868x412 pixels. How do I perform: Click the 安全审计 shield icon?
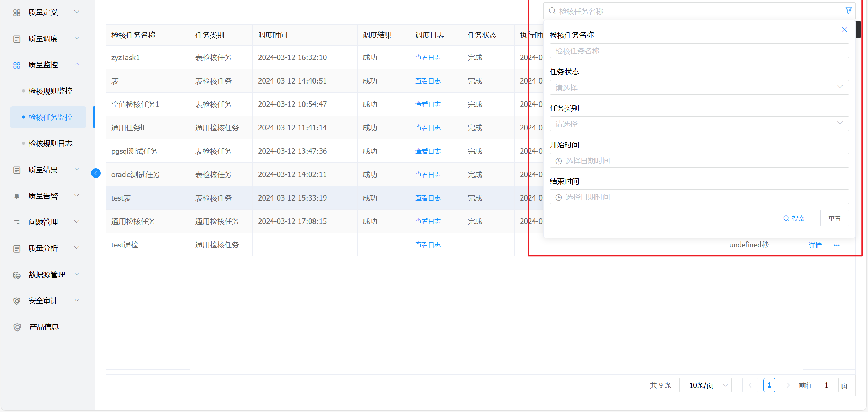point(17,301)
